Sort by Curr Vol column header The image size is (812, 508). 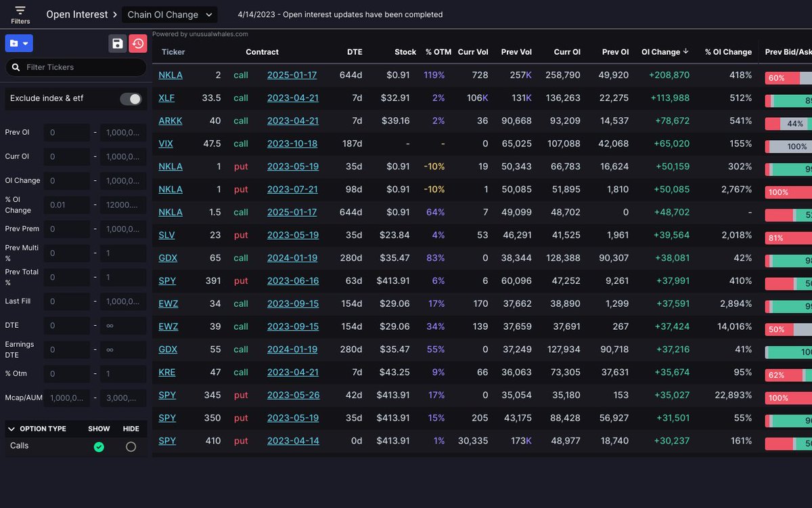coord(473,51)
